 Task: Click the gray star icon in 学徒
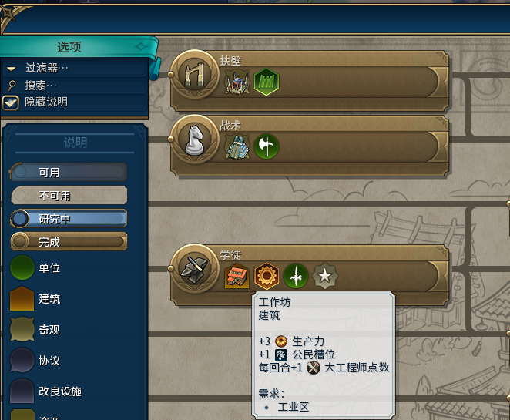(x=324, y=276)
